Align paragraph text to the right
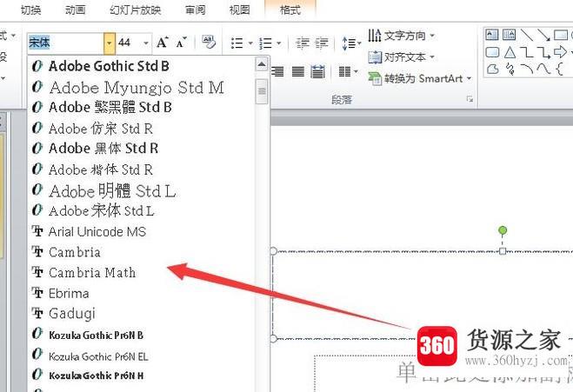This screenshot has height=392, width=573. coord(277,71)
